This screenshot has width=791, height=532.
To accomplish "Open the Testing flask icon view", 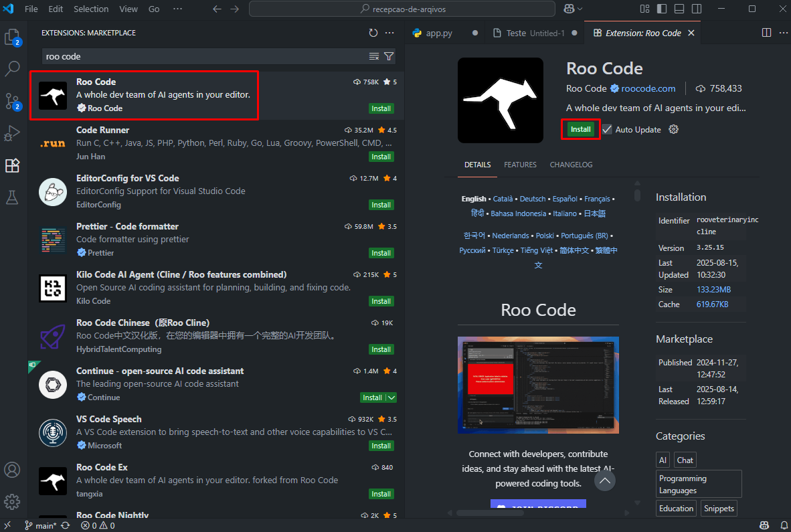I will click(13, 197).
